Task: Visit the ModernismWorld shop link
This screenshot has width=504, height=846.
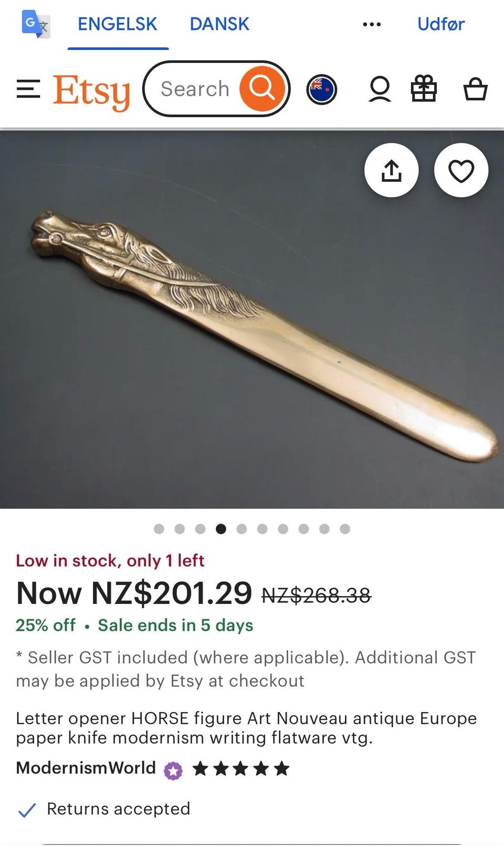Action: (x=86, y=768)
